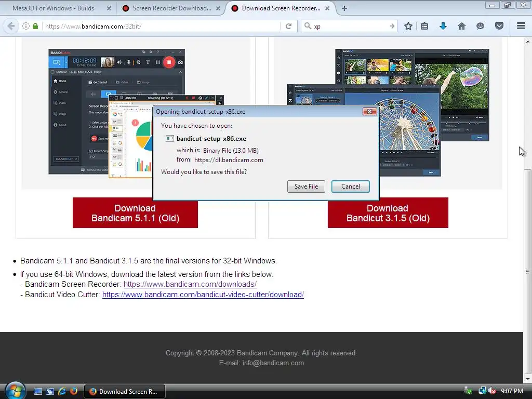Click the search box containing xp
Screen dimensions: 532x399
[x=350, y=26]
